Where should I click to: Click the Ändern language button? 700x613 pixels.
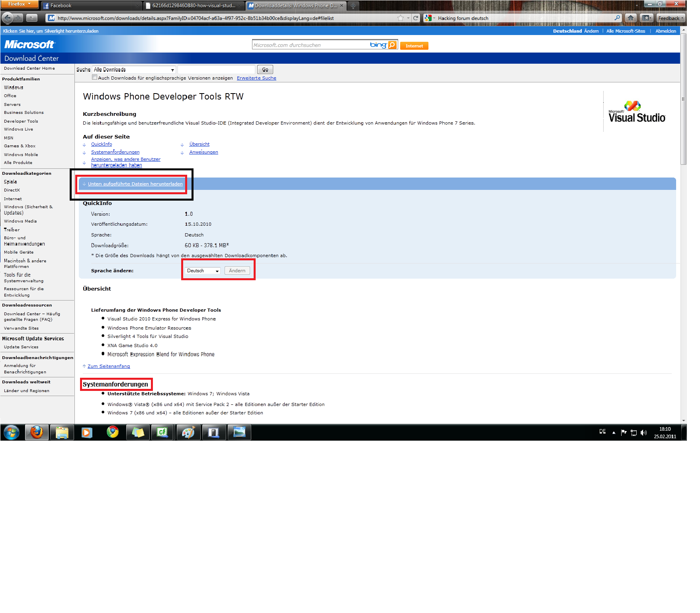pos(237,271)
